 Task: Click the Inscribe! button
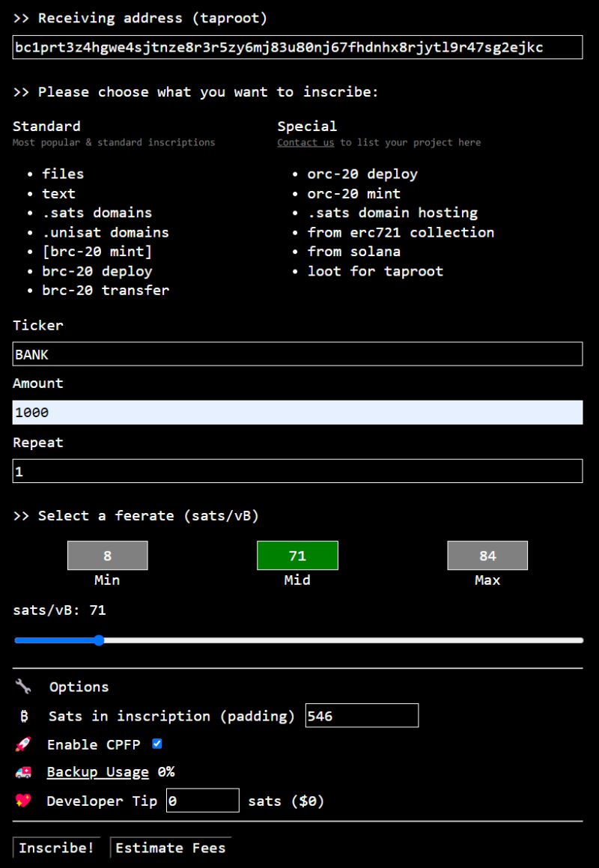(x=56, y=848)
